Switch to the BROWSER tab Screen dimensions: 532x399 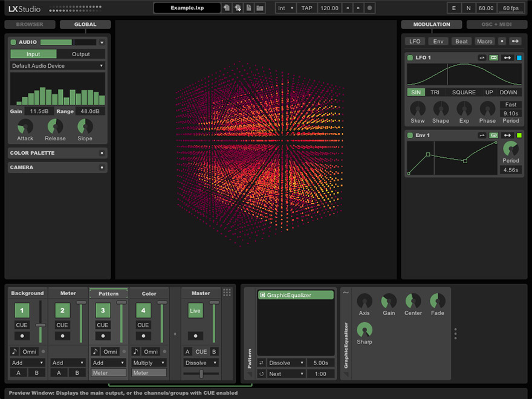30,25
